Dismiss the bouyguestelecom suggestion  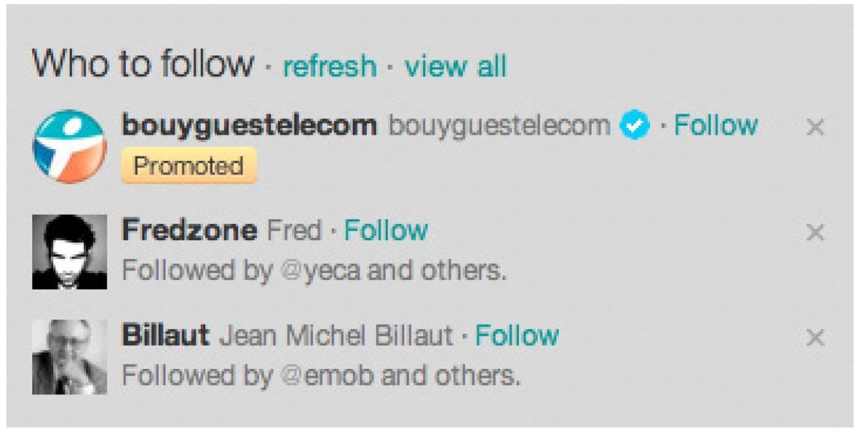click(814, 128)
